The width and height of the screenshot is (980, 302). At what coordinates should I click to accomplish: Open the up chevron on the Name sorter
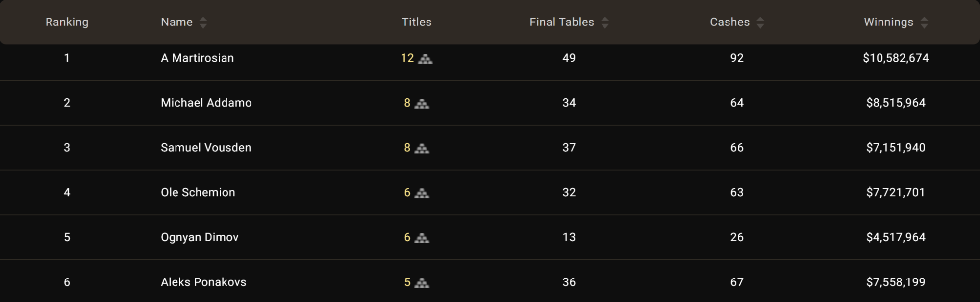[x=203, y=19]
